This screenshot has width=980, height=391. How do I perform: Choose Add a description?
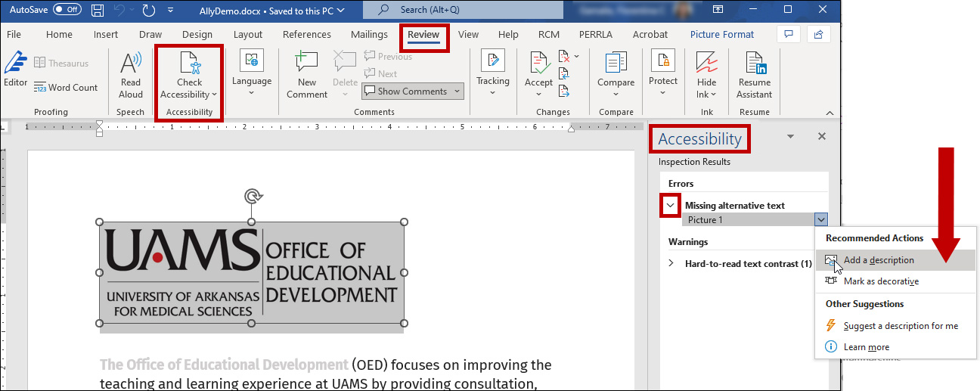click(x=895, y=260)
